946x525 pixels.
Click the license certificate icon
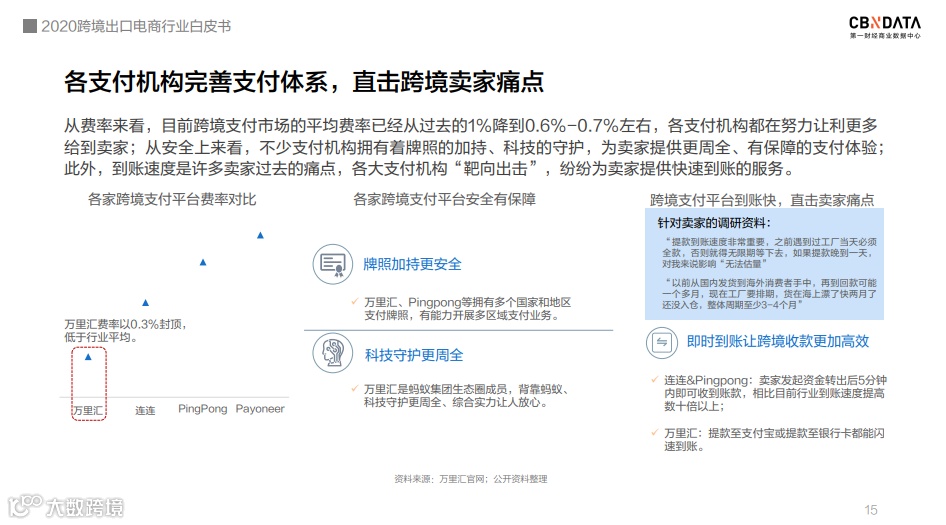pyautogui.click(x=332, y=264)
